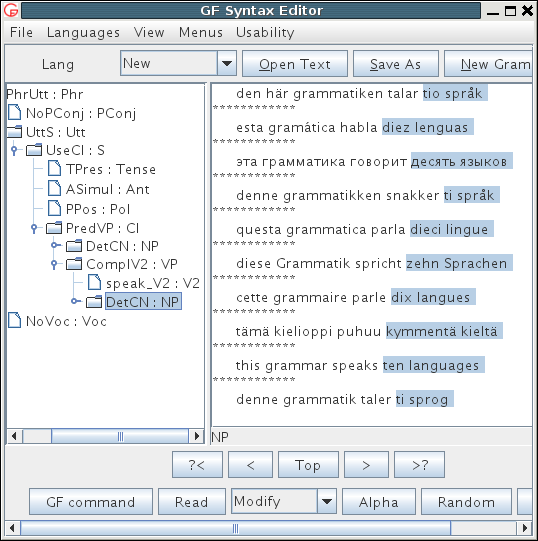538x541 pixels.
Task: Click the PPos leaf document icon
Action: (54, 208)
